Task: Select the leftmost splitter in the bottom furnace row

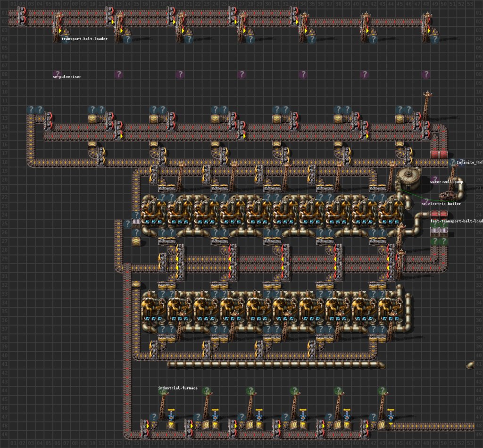Action: [144, 429]
